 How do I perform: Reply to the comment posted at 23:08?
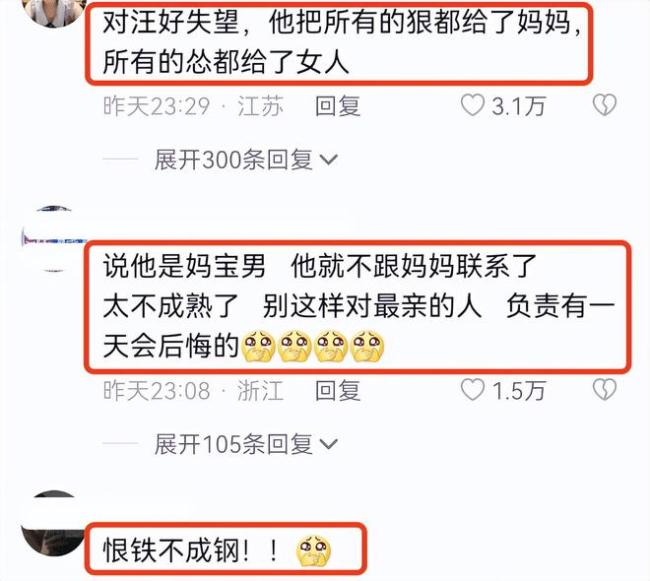pyautogui.click(x=337, y=390)
